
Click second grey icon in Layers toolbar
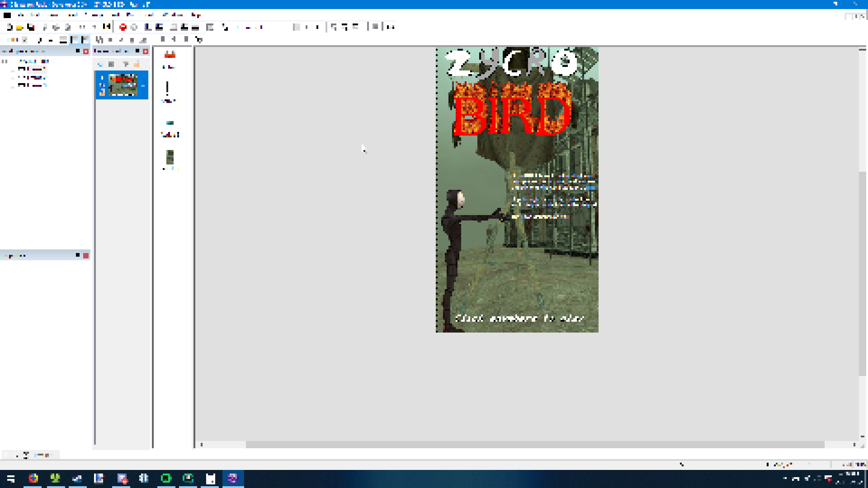pos(111,64)
